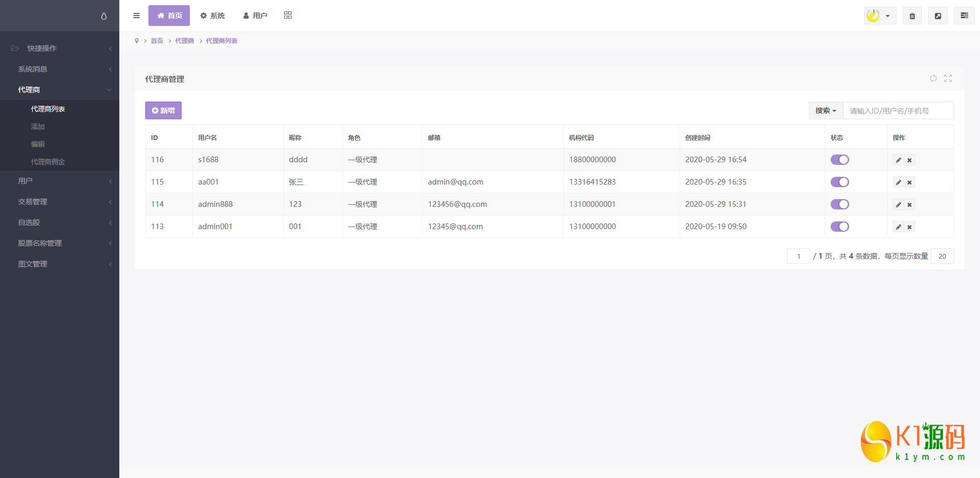Toggle status switch for user aa001
This screenshot has width=980, height=478.
coord(840,182)
